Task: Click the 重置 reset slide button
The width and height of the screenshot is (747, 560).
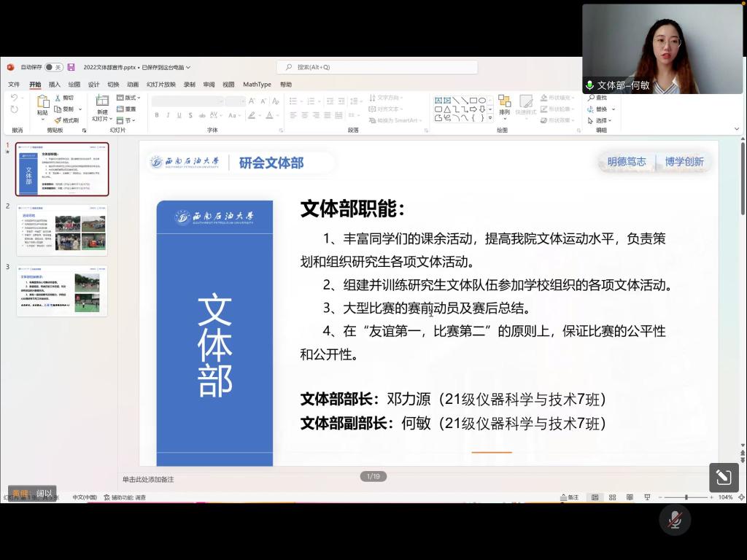Action: [x=127, y=109]
